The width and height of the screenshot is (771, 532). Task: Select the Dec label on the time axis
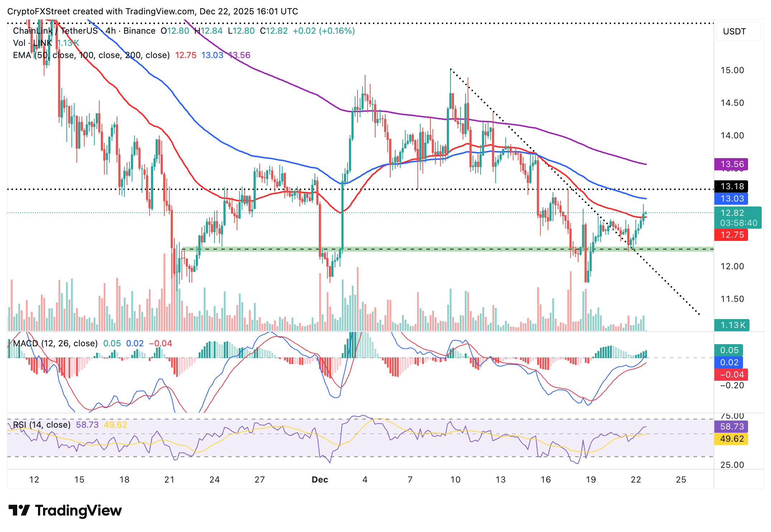320,480
